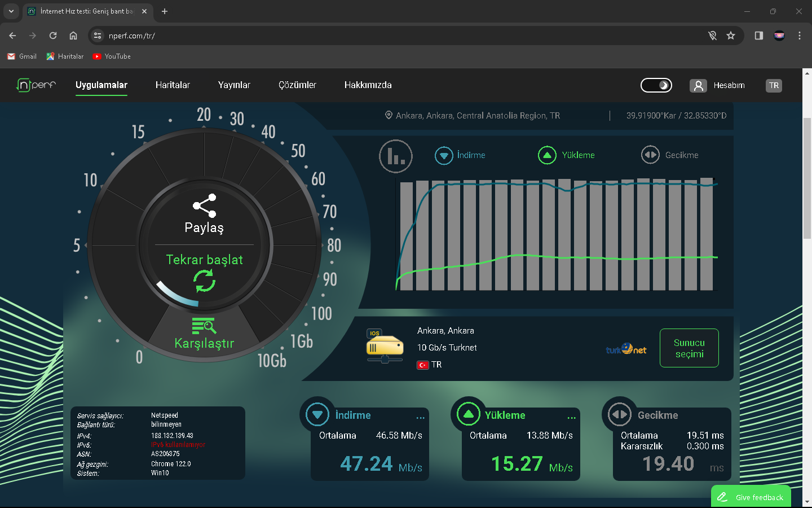Open Çözümler menu item
Screen dimensions: 812x508
click(297, 85)
